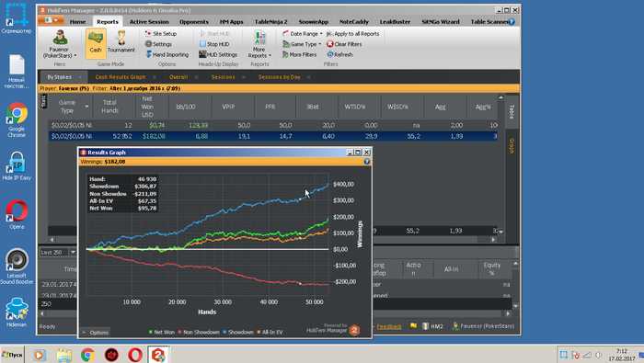Switch to Active Session tab
The image size is (644, 363).
click(x=149, y=22)
